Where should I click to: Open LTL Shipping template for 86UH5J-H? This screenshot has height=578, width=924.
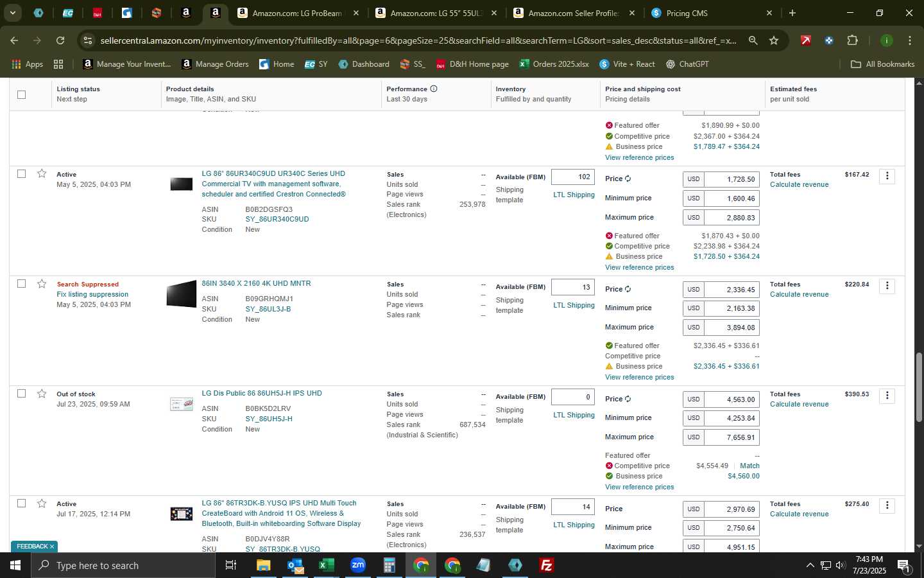(x=574, y=415)
